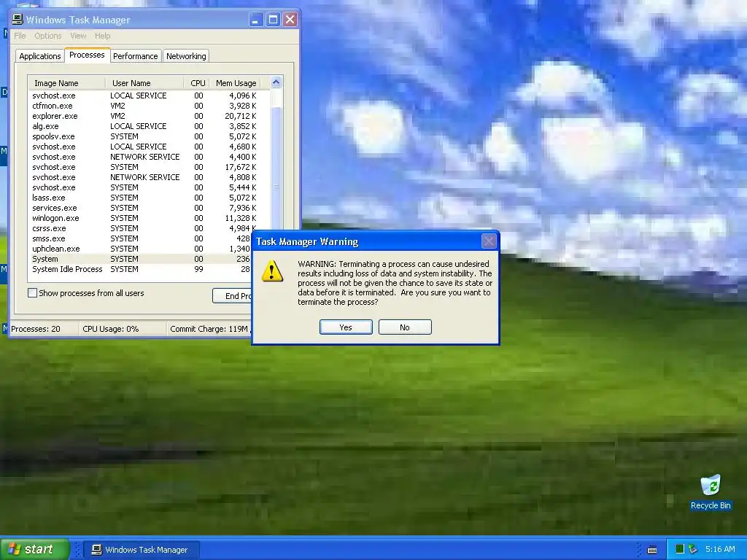Screen dimensions: 747x560
Task: Click the 5:16 AM system clock
Action: (720, 549)
